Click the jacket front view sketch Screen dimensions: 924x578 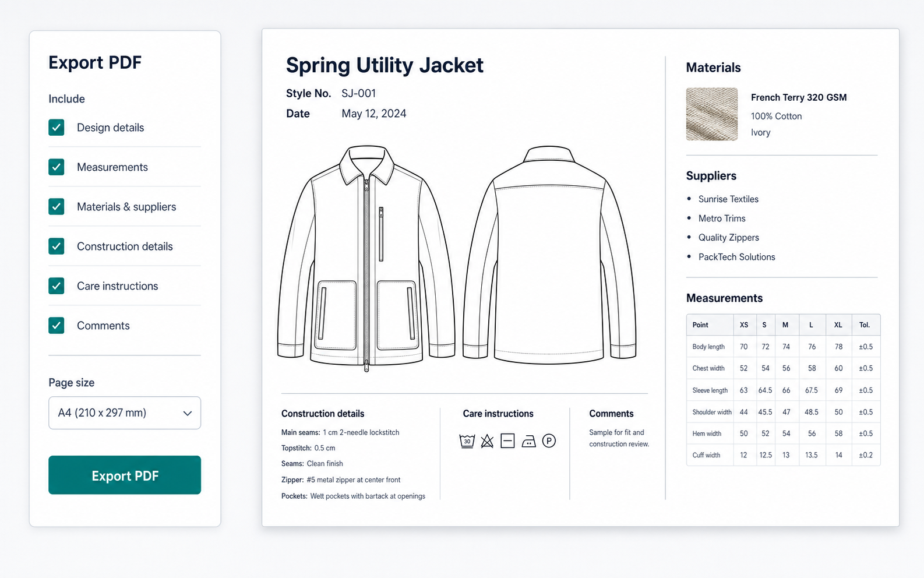click(366, 258)
